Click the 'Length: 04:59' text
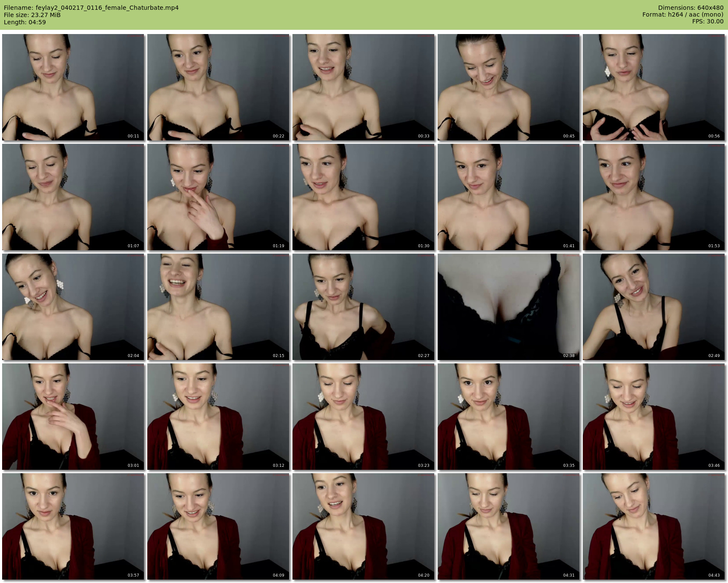 tap(25, 22)
